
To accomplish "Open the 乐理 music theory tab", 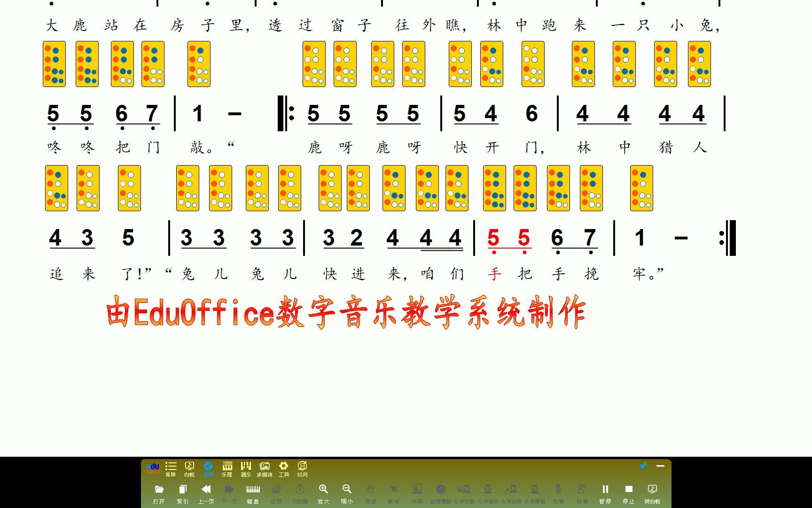I will point(227,469).
